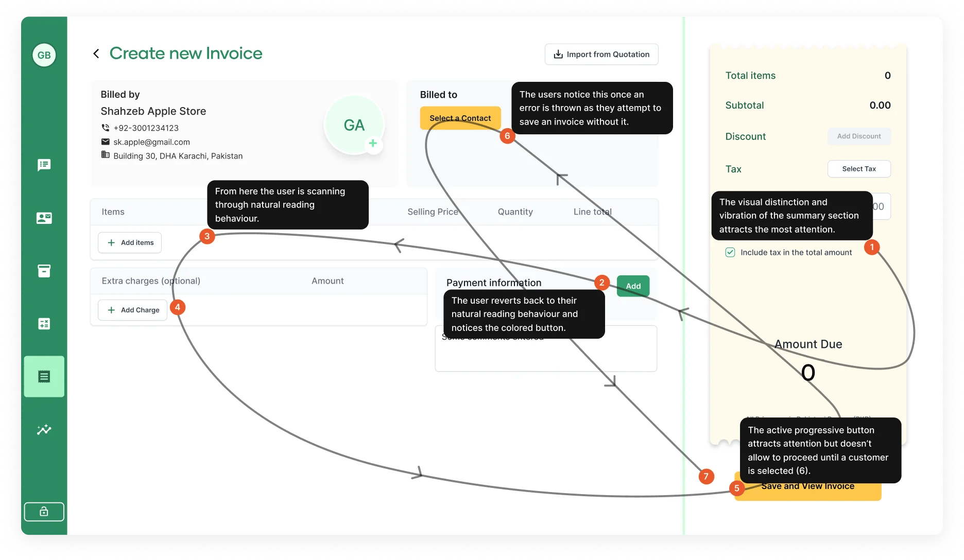Open the inventory box icon in the sidebar
The image size is (964, 560).
click(44, 270)
